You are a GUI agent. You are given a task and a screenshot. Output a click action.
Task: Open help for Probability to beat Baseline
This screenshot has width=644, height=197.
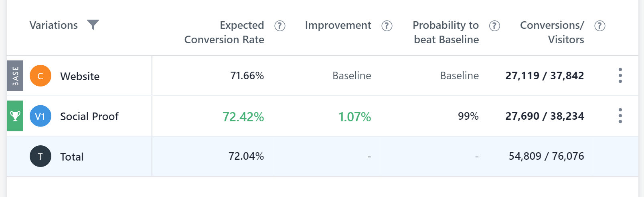coord(494,26)
